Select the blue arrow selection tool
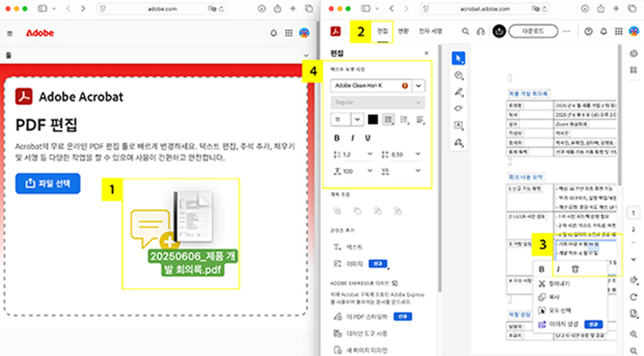The image size is (644, 356). click(459, 58)
